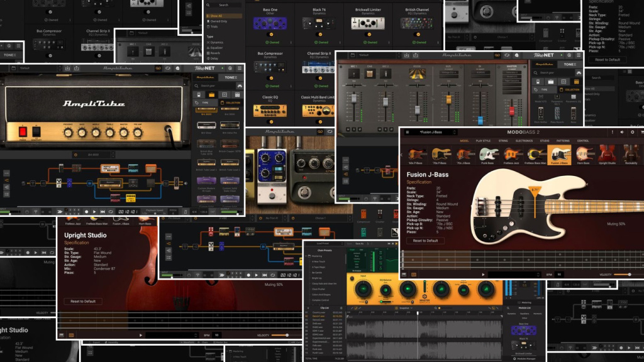Open the ELECTRONICS tab in MODO BASS
This screenshot has width=644, height=362.
524,141
